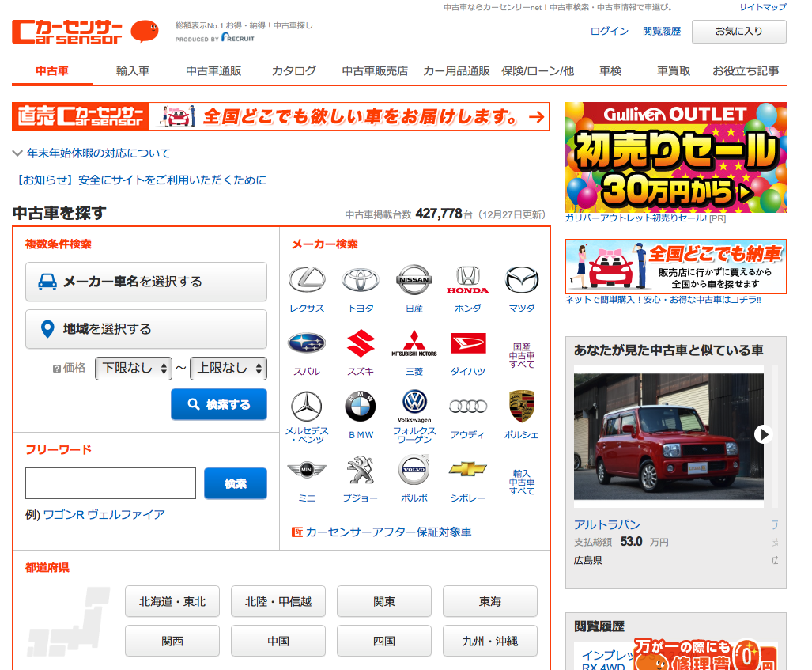
Task: Open the サイトマップ link
Action: [x=762, y=7]
